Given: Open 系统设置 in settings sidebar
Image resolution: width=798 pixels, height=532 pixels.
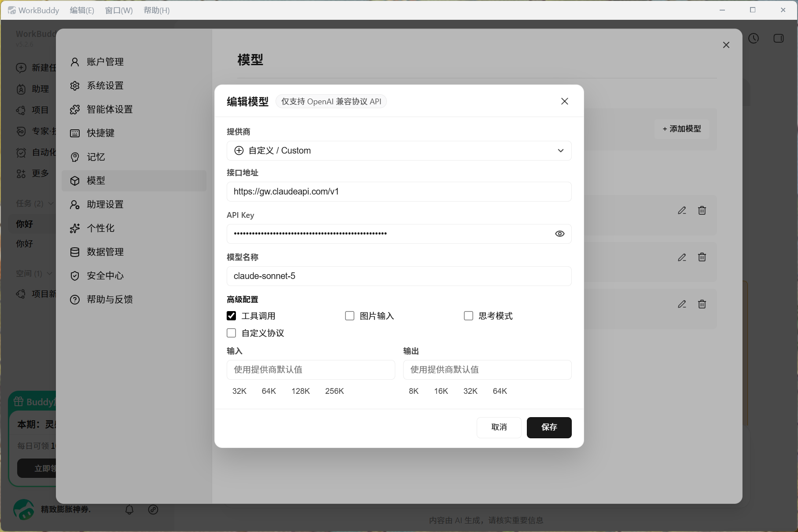Looking at the screenshot, I should click(134, 85).
